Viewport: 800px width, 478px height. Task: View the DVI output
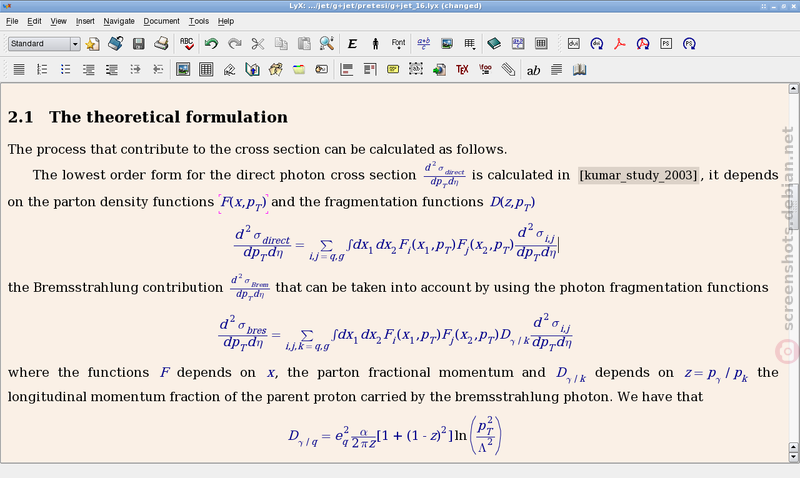(x=573, y=44)
